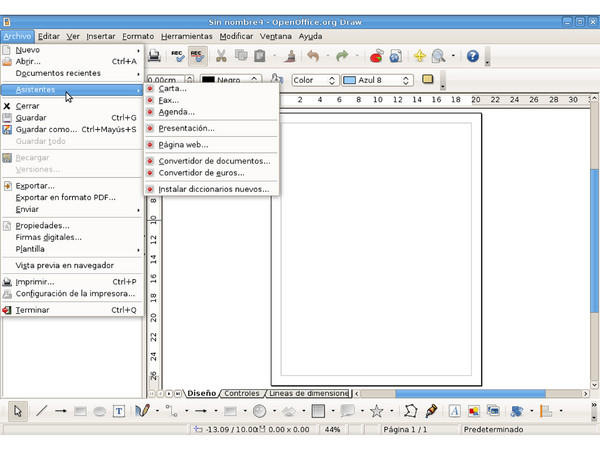Select the Líneas de dimensiones tab

309,393
